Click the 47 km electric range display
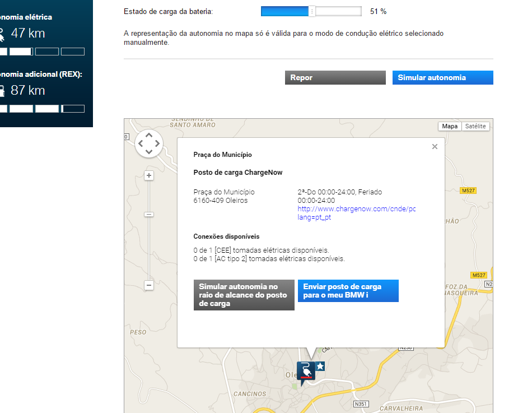 coord(28,33)
